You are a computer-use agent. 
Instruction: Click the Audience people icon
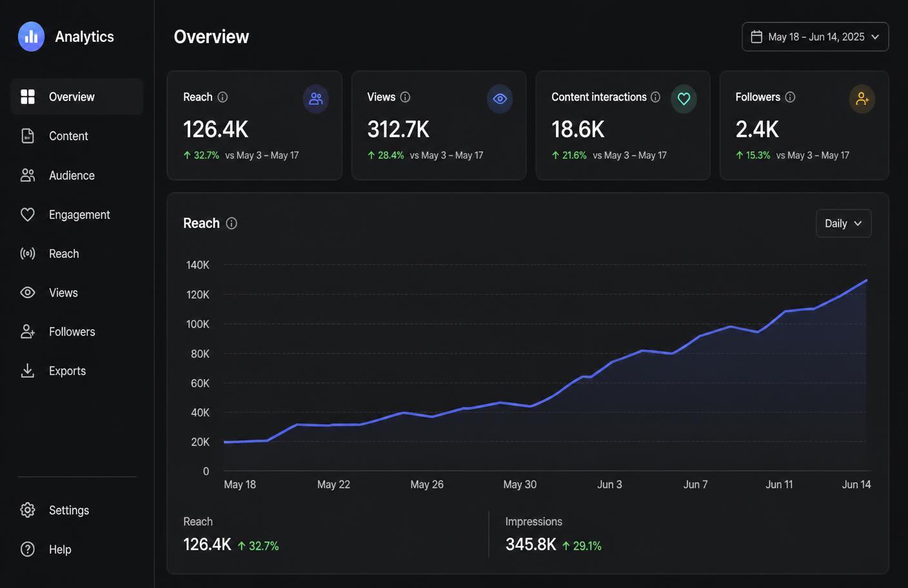click(28, 175)
